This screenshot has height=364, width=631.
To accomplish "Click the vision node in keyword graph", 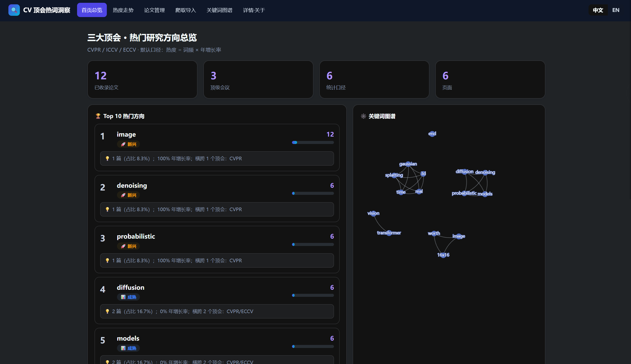I will coord(373,213).
